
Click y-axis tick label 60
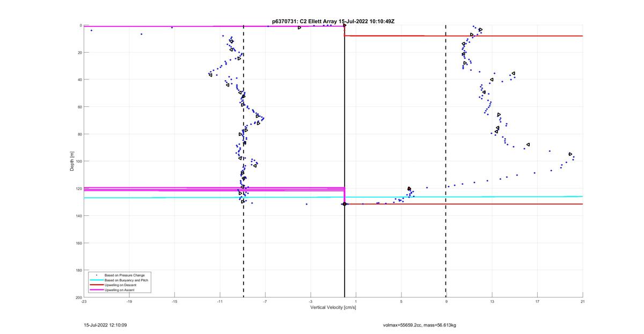pyautogui.click(x=79, y=107)
